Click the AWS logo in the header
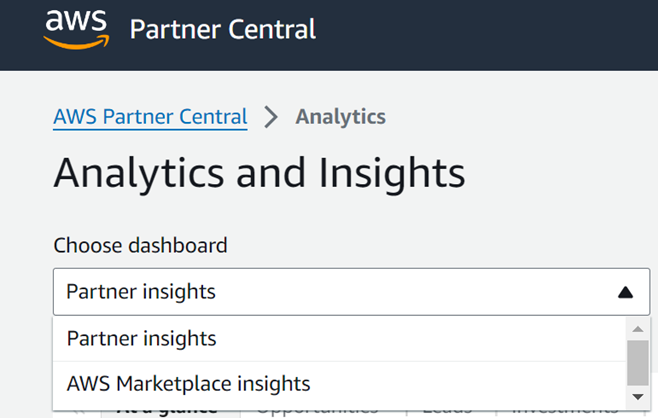Image resolution: width=658 pixels, height=418 pixels. pos(76,28)
